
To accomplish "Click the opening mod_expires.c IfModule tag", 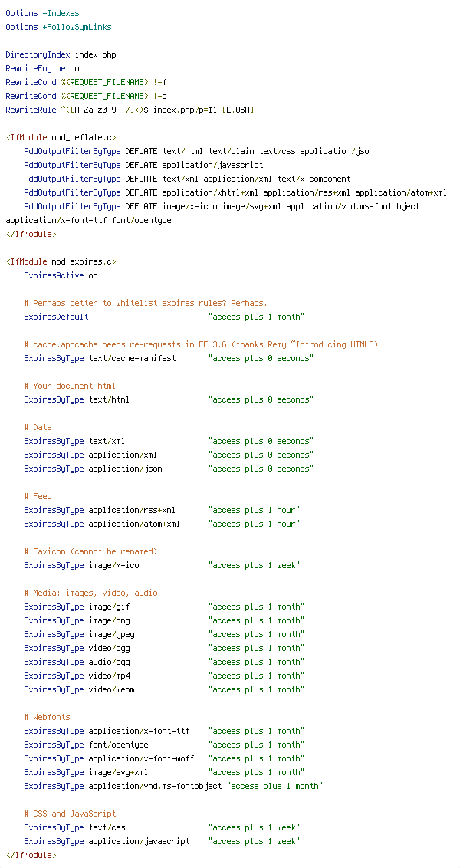I will pos(61,261).
